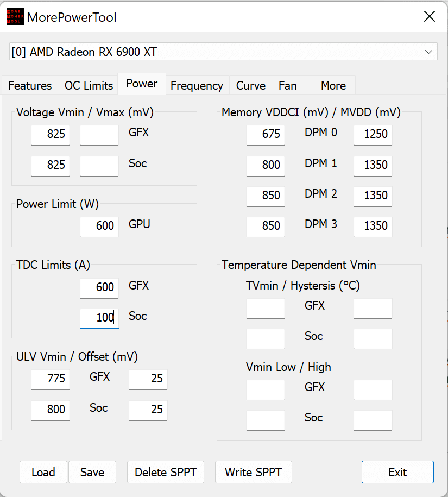The width and height of the screenshot is (448, 497).
Task: Click the DPM 0 MVDD field showing 1250
Action: click(x=373, y=135)
